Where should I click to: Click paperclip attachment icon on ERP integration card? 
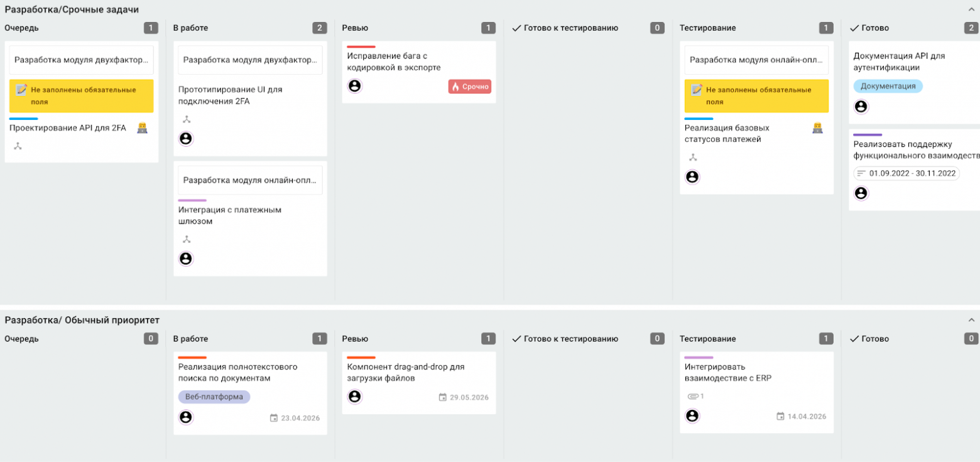click(693, 396)
